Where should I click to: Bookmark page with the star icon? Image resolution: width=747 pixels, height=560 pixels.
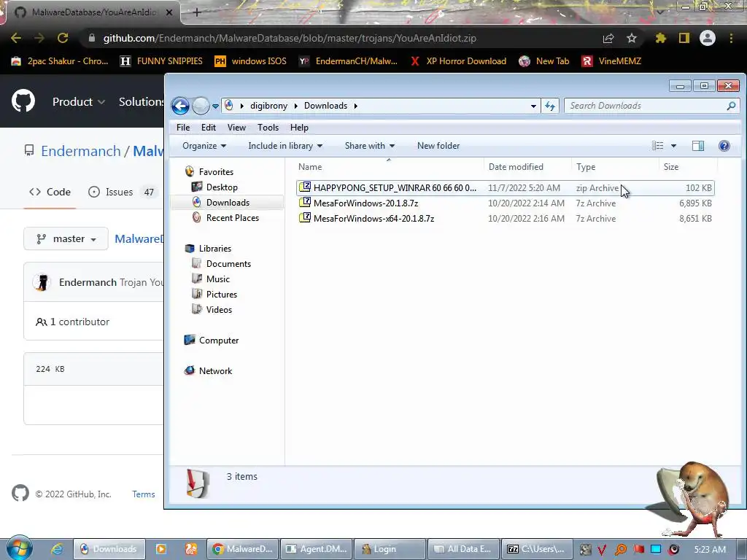[x=632, y=38]
